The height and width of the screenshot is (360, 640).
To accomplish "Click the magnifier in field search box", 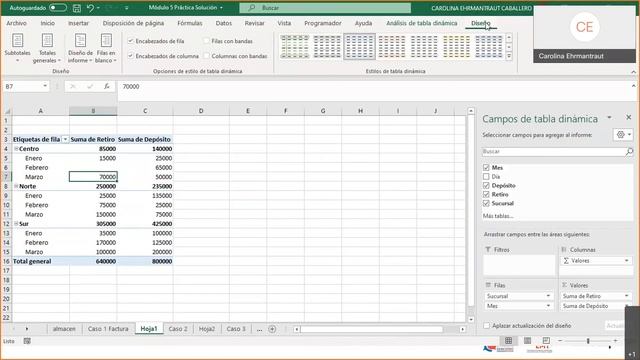I will (629, 151).
